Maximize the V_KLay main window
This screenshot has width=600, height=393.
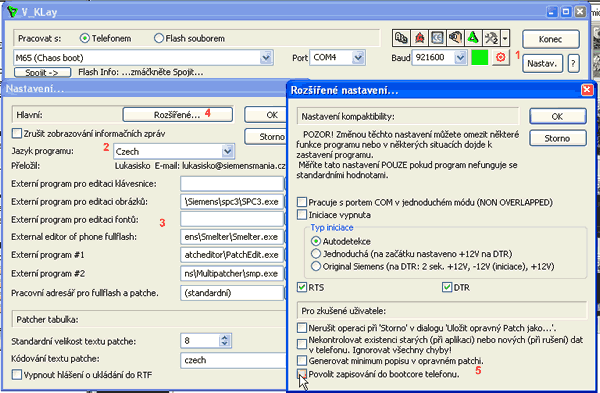click(566, 12)
